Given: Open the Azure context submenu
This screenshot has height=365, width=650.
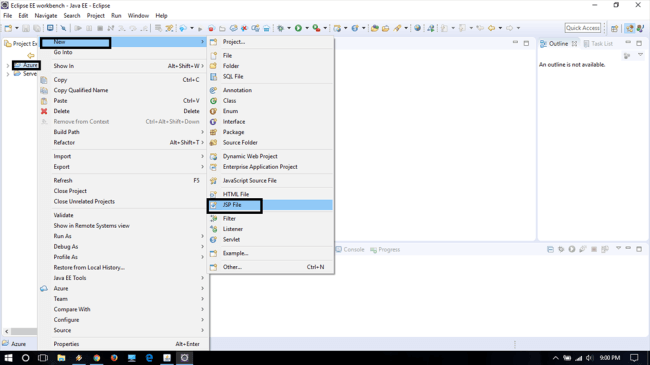Looking at the screenshot, I should [x=123, y=288].
